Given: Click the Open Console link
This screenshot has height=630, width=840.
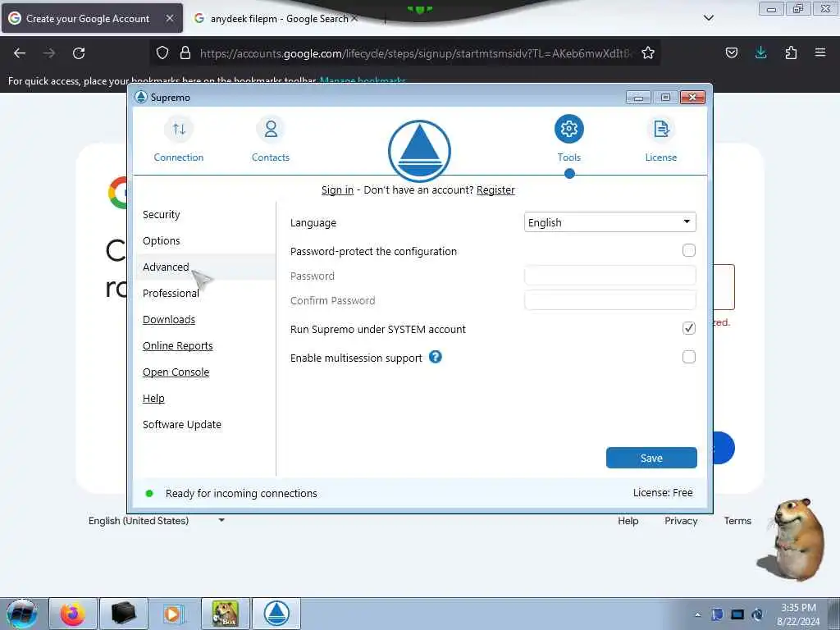Looking at the screenshot, I should [x=176, y=372].
